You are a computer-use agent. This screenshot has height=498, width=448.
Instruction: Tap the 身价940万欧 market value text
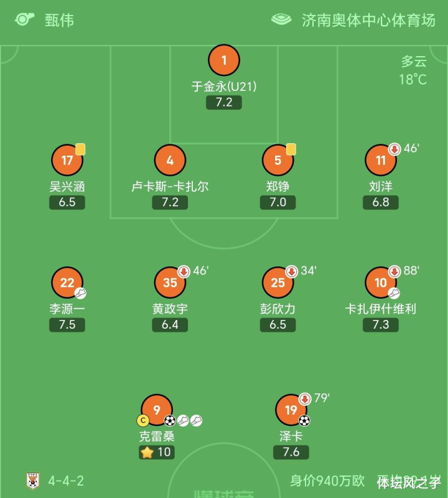tap(327, 481)
